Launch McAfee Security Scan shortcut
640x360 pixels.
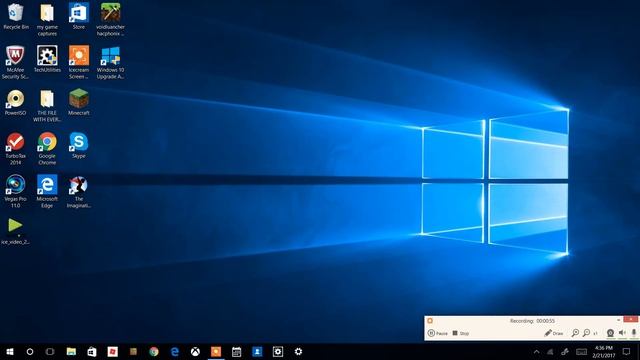coord(16,62)
